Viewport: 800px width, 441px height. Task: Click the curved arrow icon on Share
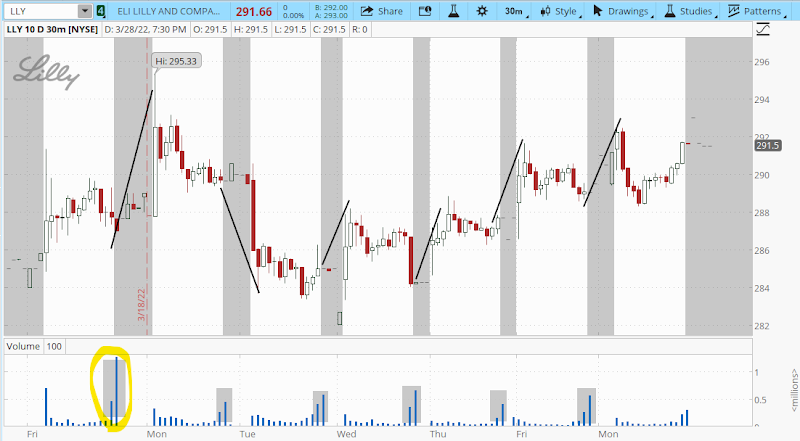click(367, 11)
